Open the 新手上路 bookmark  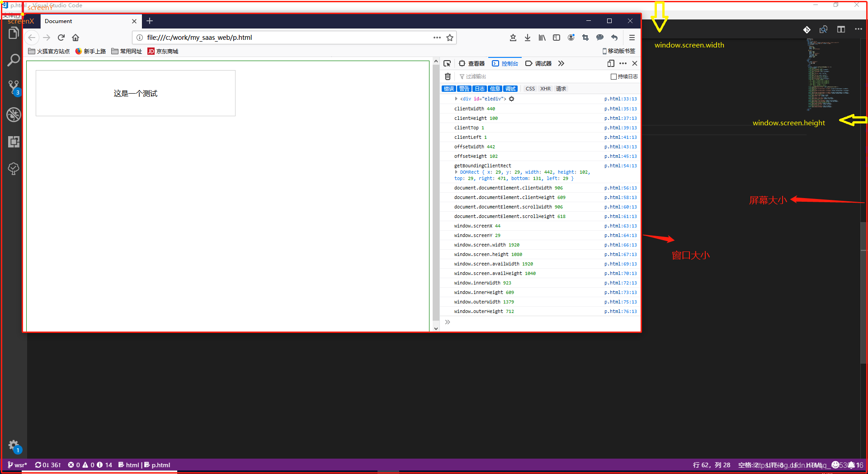click(90, 51)
